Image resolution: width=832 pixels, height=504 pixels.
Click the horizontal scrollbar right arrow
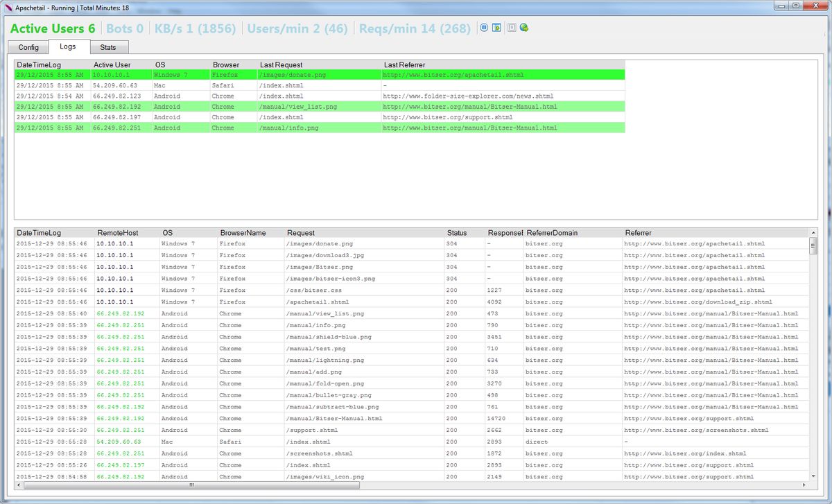pos(804,485)
